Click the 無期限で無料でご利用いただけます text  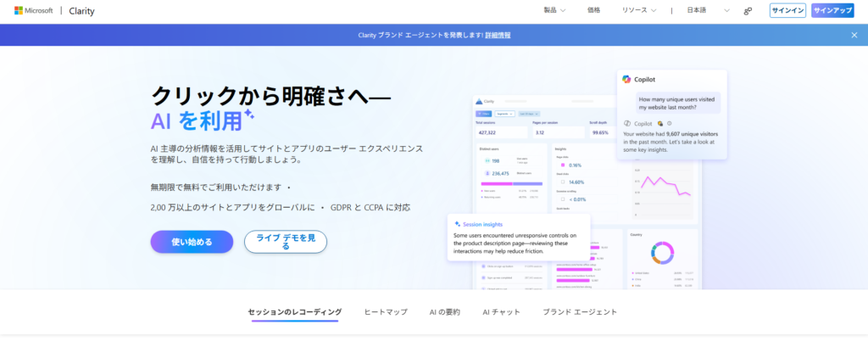tap(216, 187)
